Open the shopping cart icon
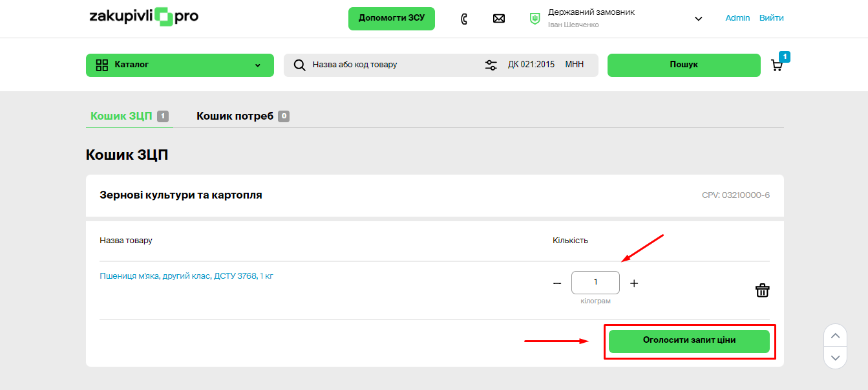The image size is (868, 390). (777, 65)
